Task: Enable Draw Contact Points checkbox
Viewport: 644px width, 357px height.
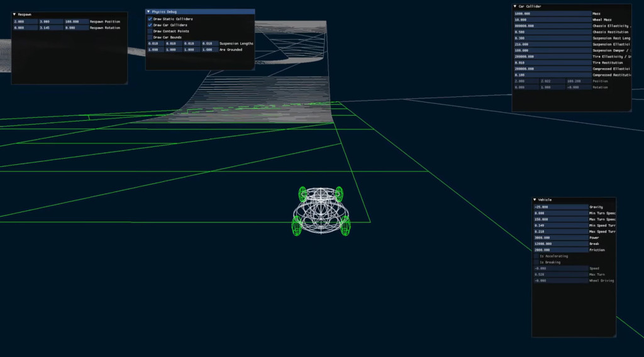Action: click(150, 31)
